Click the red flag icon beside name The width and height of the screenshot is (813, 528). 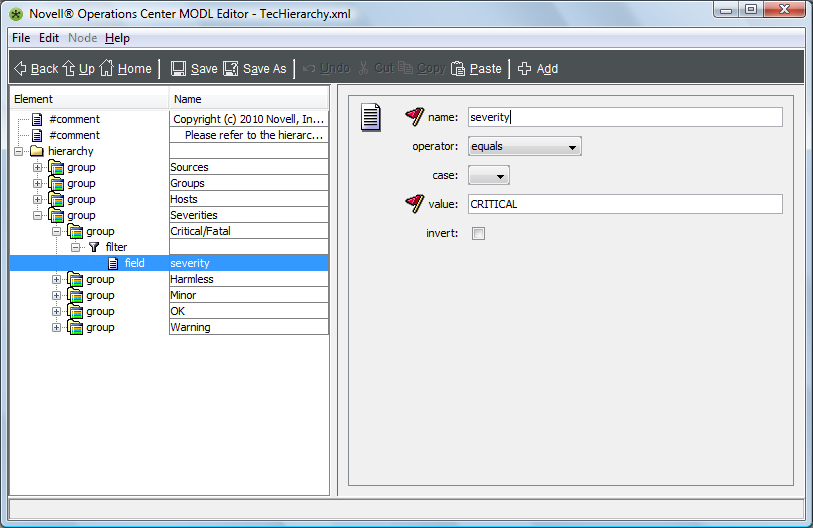(415, 116)
